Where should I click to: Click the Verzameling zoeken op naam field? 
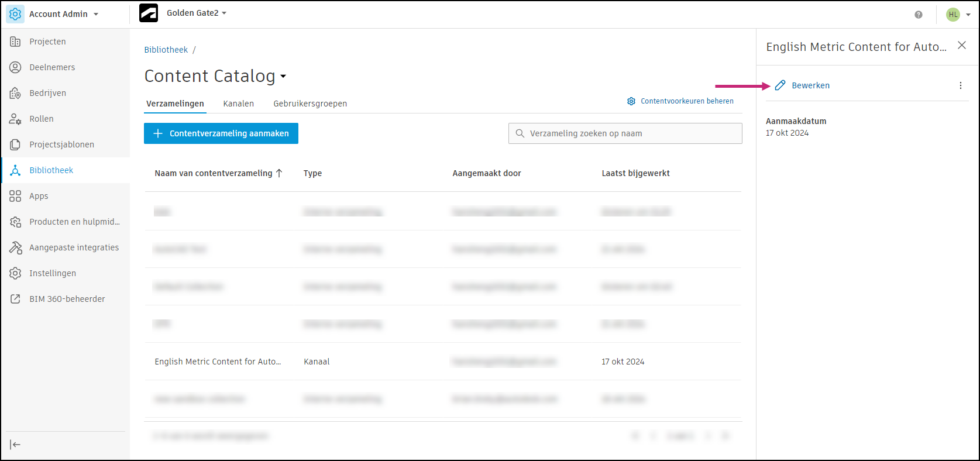(625, 133)
